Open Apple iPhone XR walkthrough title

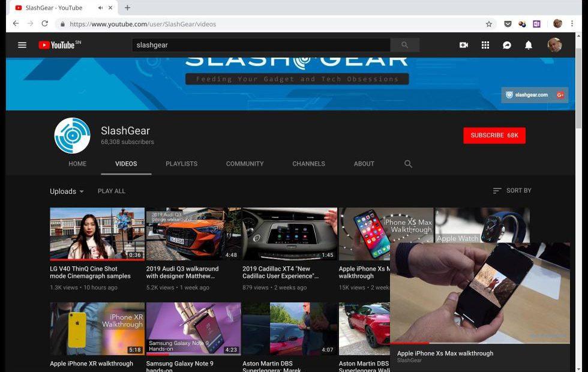click(x=91, y=364)
